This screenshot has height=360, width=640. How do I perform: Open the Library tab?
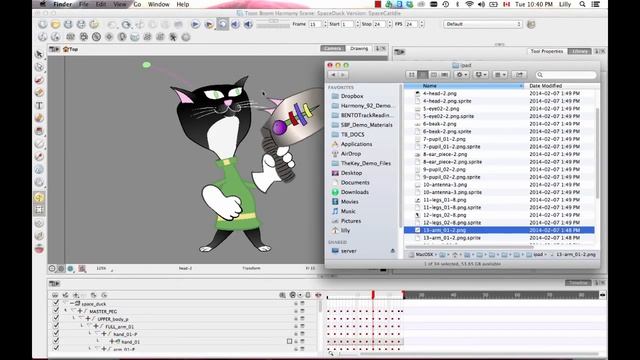(x=579, y=51)
